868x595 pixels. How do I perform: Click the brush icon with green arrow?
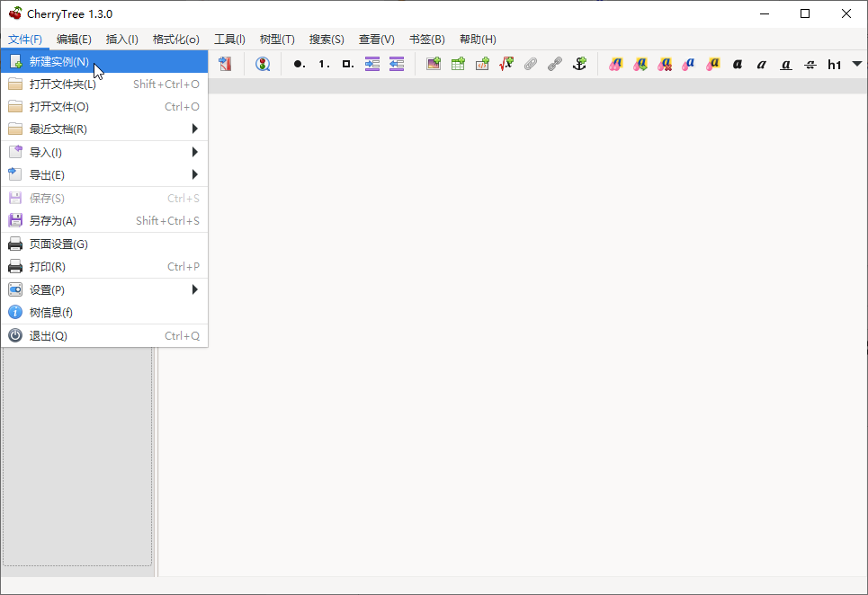(x=640, y=64)
